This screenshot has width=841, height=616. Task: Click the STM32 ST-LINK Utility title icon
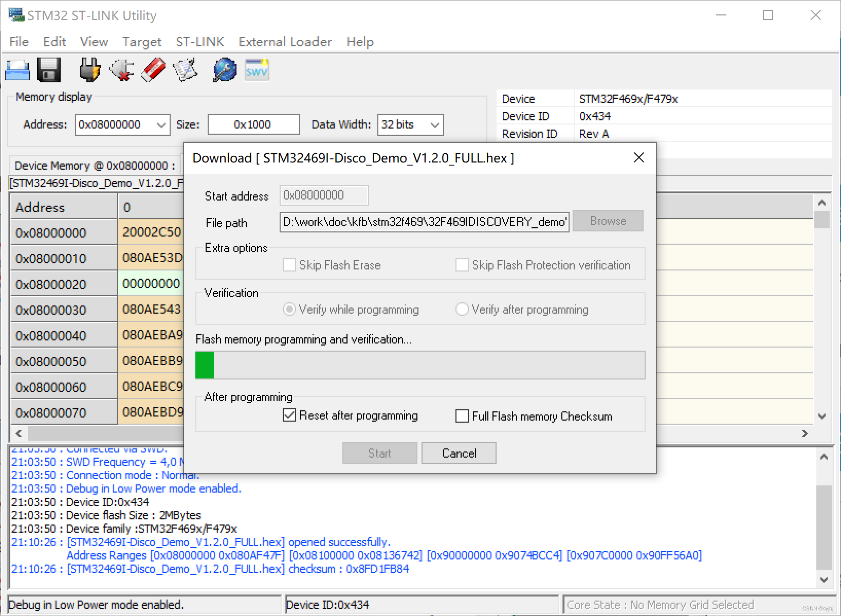coord(16,15)
